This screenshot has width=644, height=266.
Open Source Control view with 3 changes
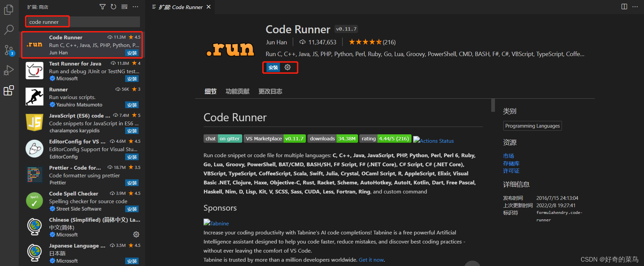point(9,50)
